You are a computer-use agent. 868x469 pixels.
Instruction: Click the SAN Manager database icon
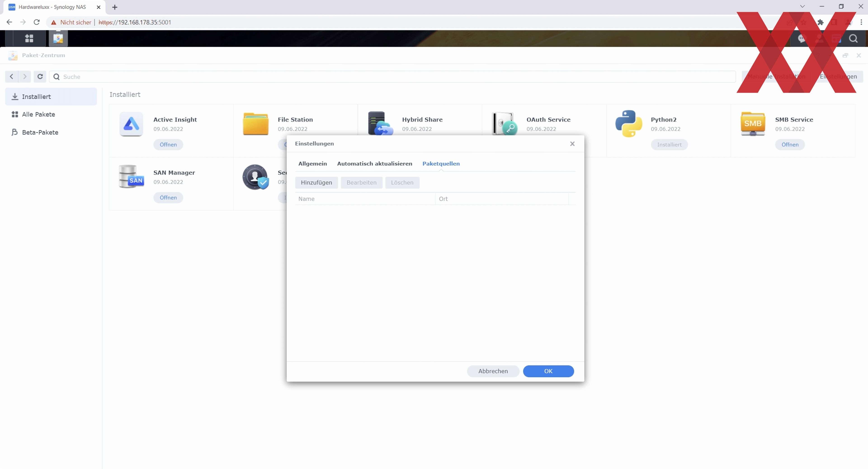pyautogui.click(x=131, y=176)
